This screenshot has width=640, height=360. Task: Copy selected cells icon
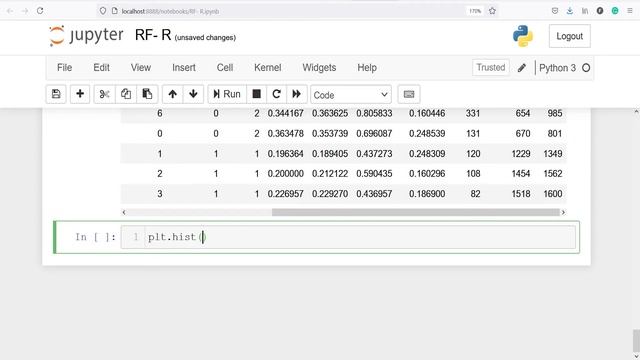click(126, 94)
